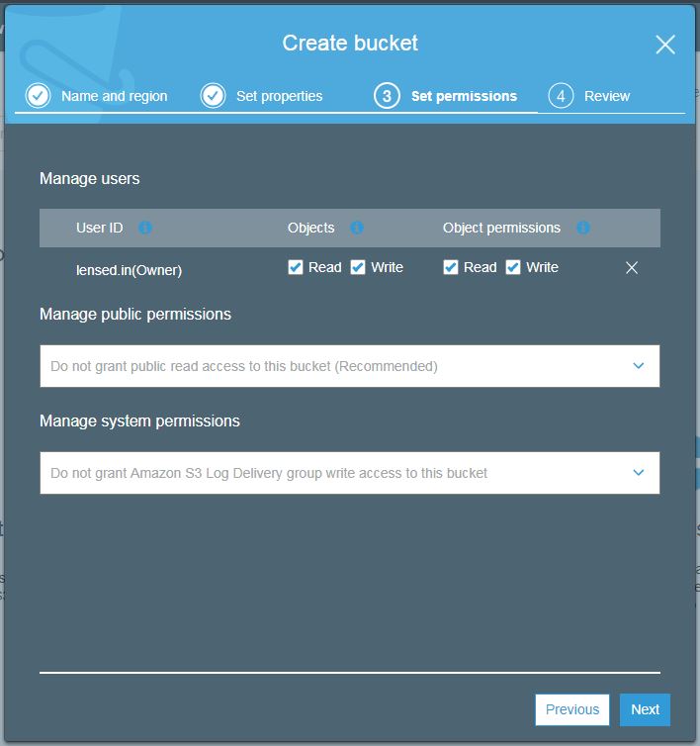Click the Manage public permissions heading

135,315
